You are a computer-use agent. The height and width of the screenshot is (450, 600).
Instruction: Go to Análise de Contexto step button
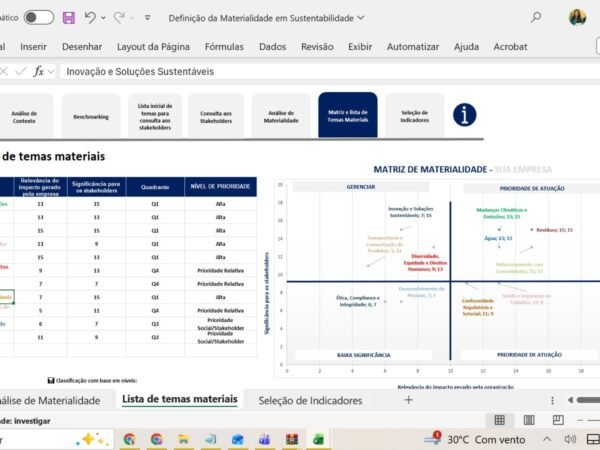tap(24, 116)
